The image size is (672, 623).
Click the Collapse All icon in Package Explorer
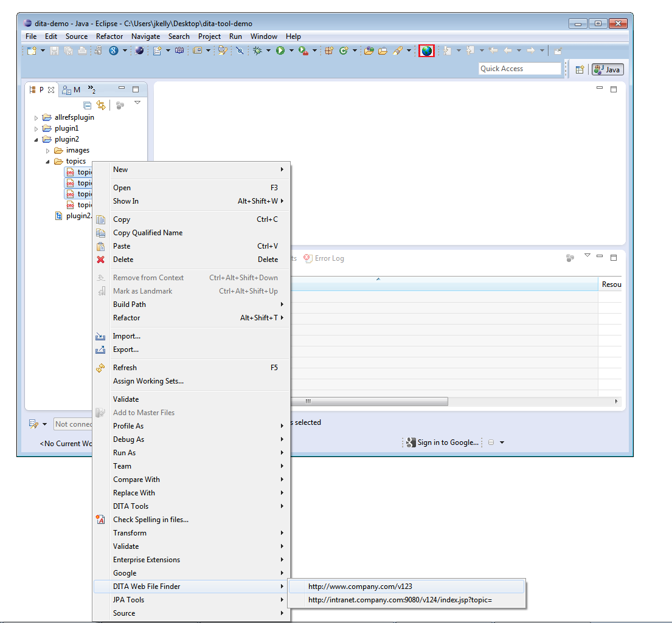[88, 105]
